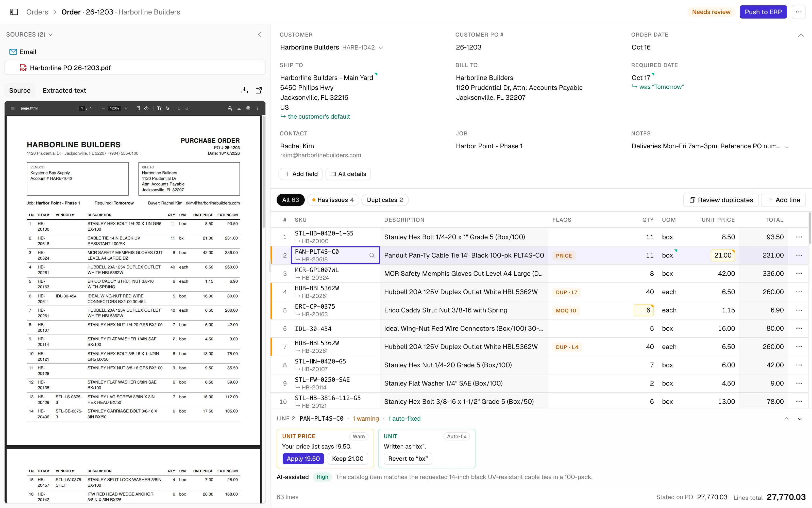The image size is (812, 508).
Task: Show All 63 lines filter
Action: [290, 200]
